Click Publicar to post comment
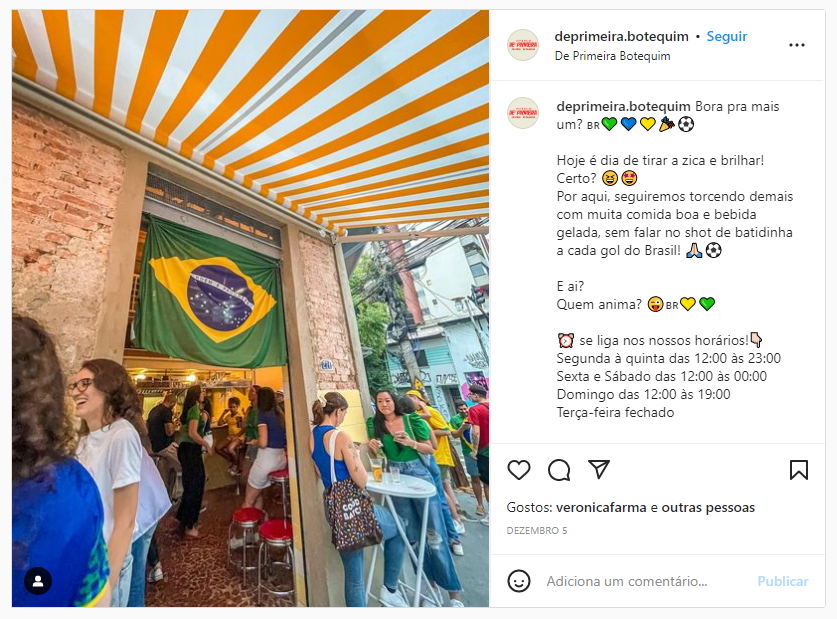 pyautogui.click(x=783, y=581)
